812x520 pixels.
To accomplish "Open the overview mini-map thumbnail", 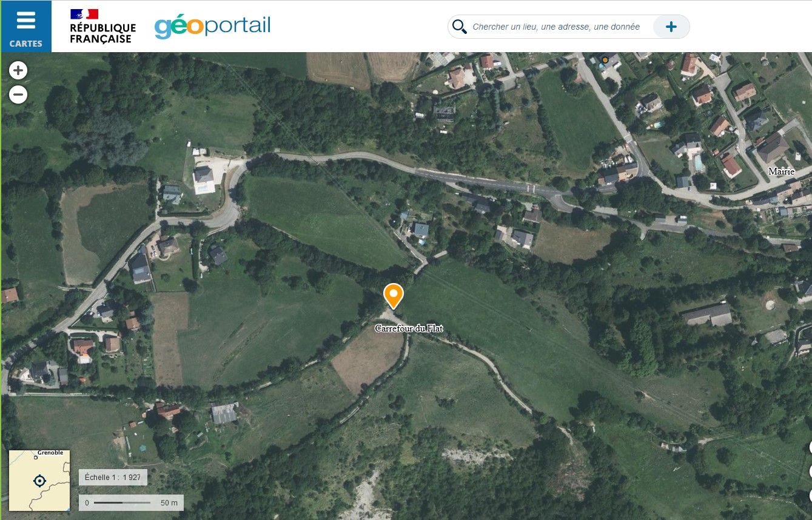I will [39, 481].
